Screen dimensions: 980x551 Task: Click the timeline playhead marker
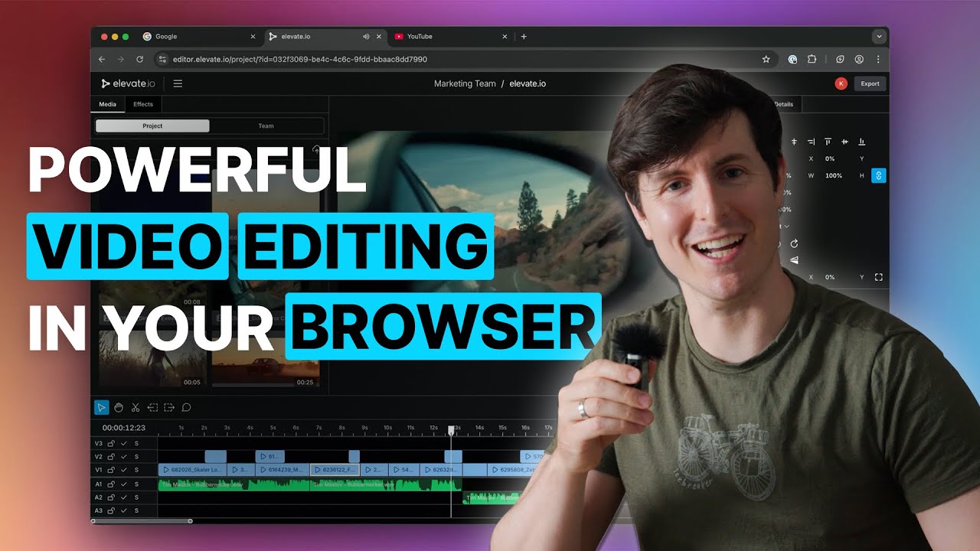pyautogui.click(x=451, y=430)
